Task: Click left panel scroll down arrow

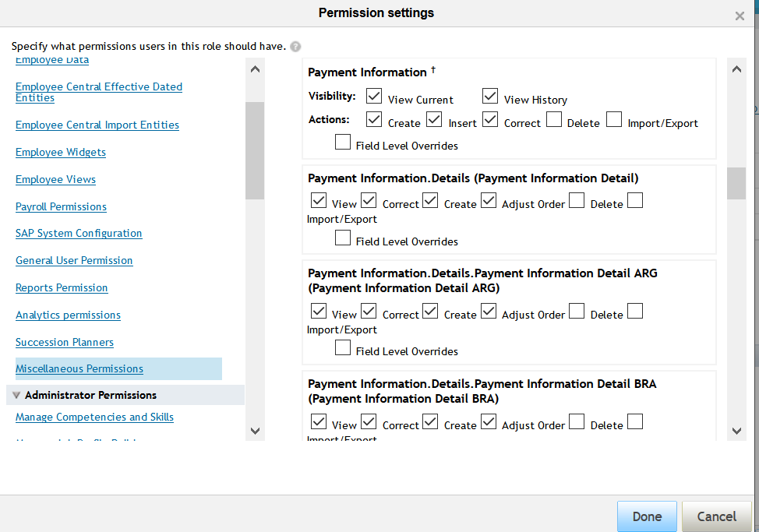Action: pos(255,431)
